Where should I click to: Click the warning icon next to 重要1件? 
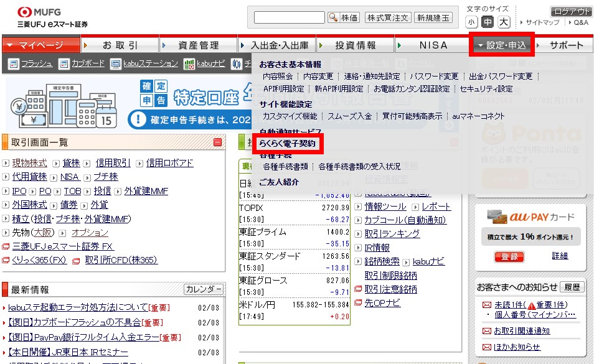pos(532,306)
